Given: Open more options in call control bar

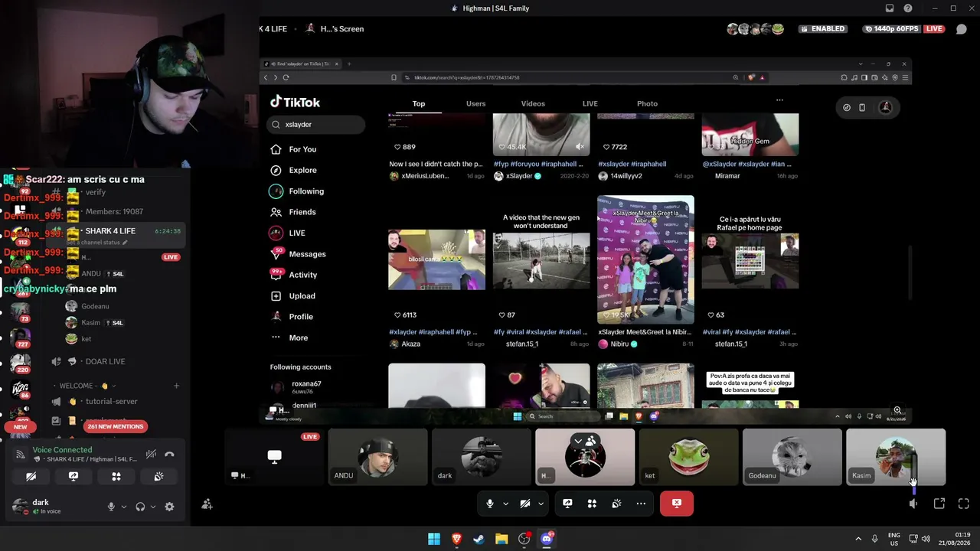Looking at the screenshot, I should [x=641, y=504].
